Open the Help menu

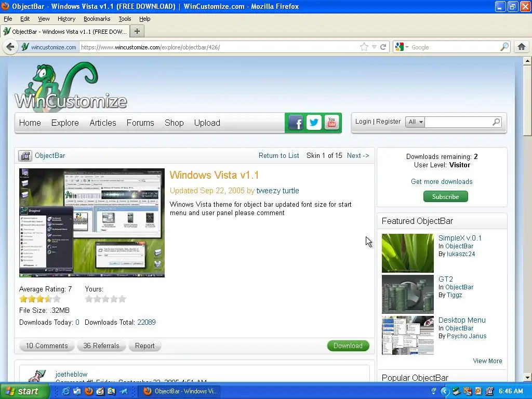pos(144,19)
